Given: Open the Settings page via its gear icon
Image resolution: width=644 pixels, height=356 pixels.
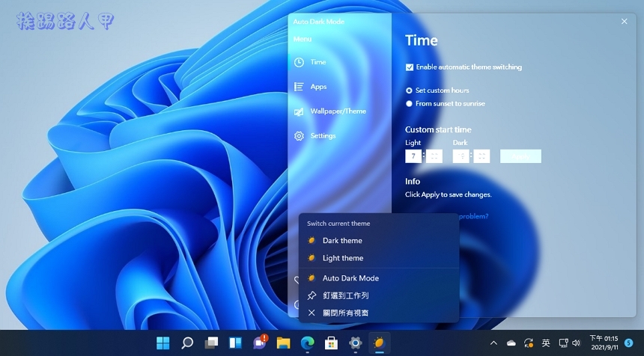Looking at the screenshot, I should point(299,136).
